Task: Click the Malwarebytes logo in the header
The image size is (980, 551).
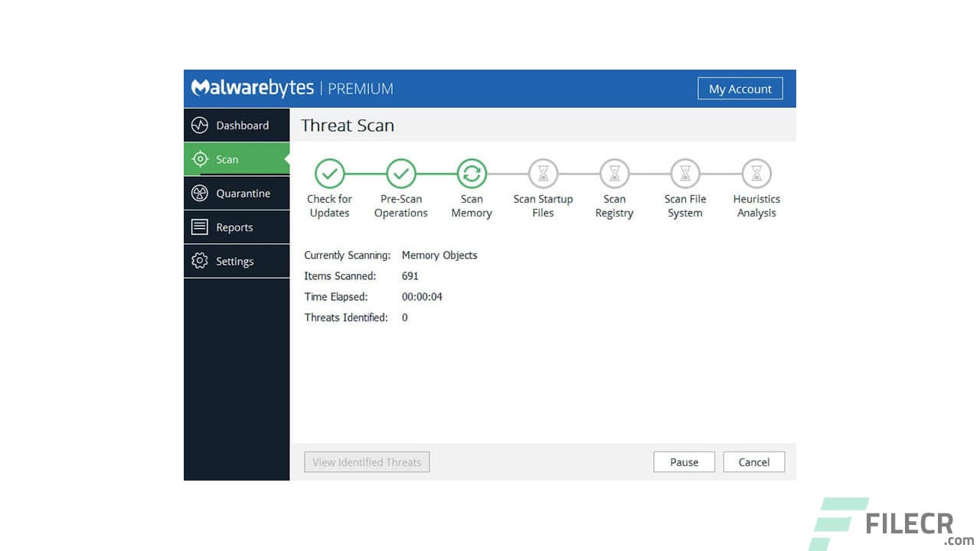Action: pos(253,88)
